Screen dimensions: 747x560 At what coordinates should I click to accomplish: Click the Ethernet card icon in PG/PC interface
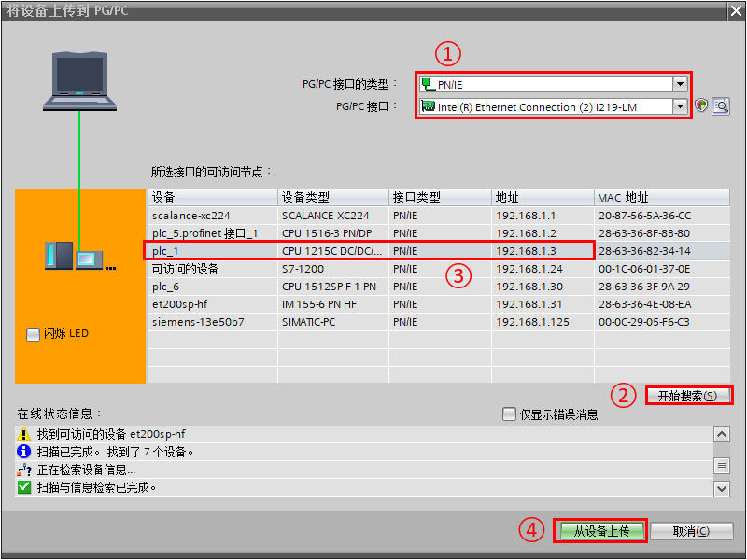(429, 106)
